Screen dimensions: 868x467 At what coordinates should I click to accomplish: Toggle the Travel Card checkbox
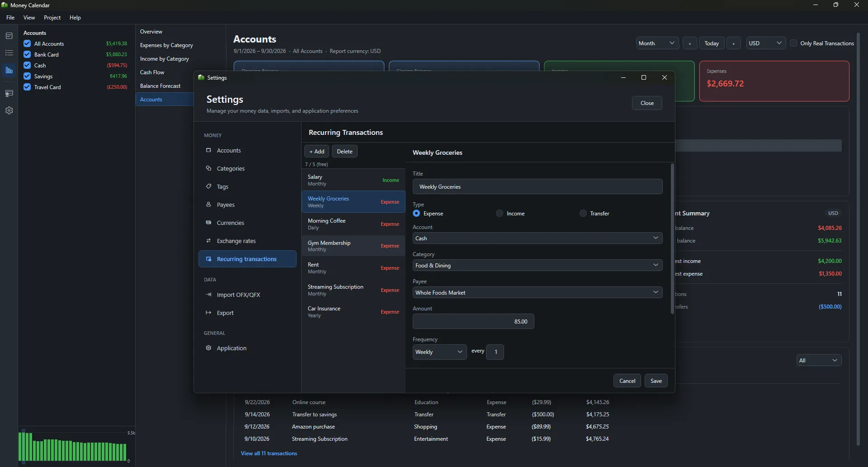(x=27, y=87)
